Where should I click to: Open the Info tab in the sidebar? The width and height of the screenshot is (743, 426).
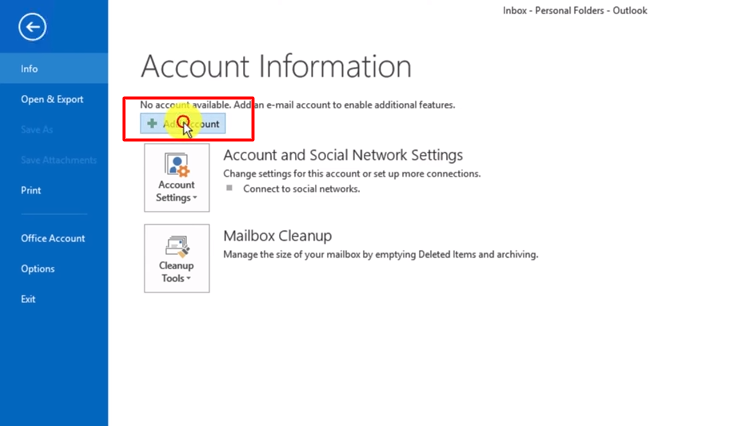coord(54,69)
